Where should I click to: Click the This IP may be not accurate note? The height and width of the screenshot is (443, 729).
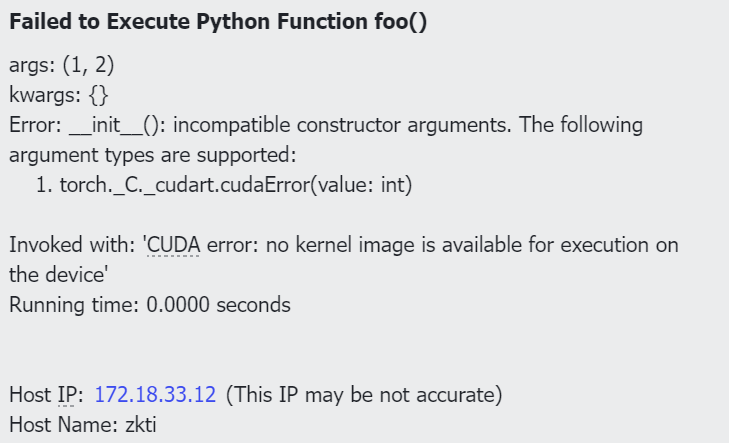(363, 394)
